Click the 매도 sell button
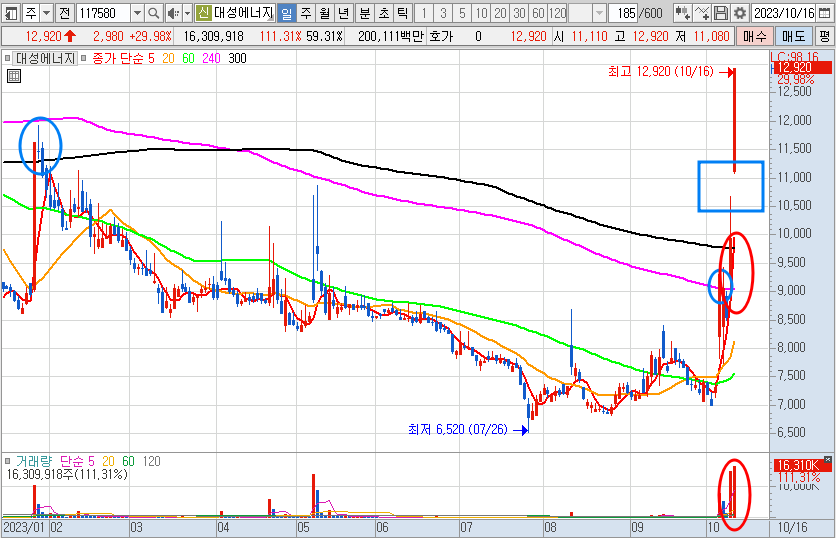This screenshot has height=538, width=836. coord(793,36)
